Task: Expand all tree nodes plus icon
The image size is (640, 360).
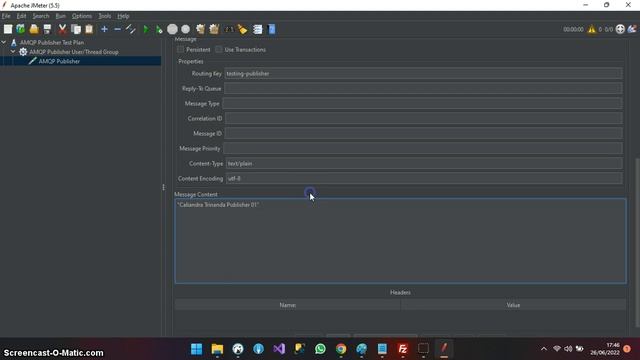Action: [104, 29]
